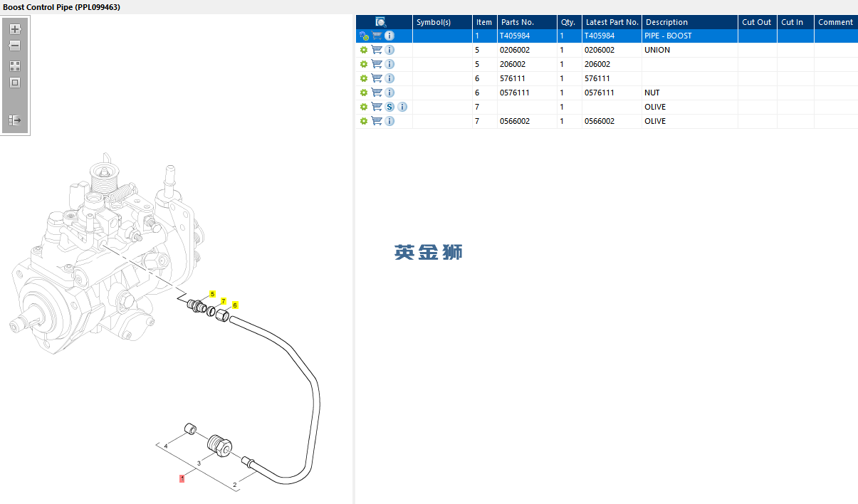858x504 pixels.
Task: Click latest part number 0566002 cell
Action: point(612,121)
